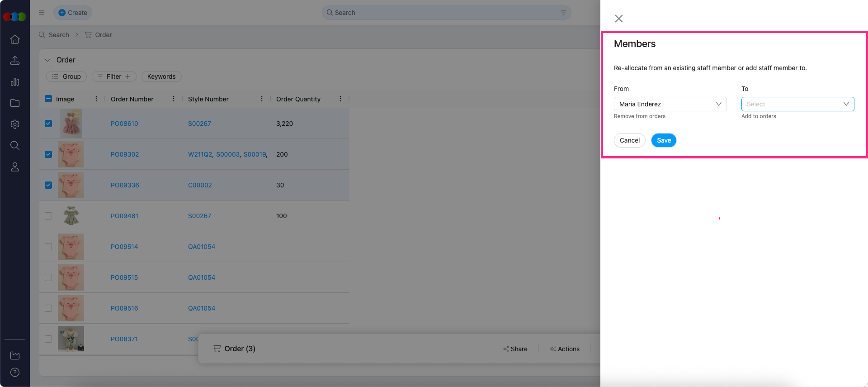Open the From staff member dropdown
868x387 pixels.
[x=670, y=104]
